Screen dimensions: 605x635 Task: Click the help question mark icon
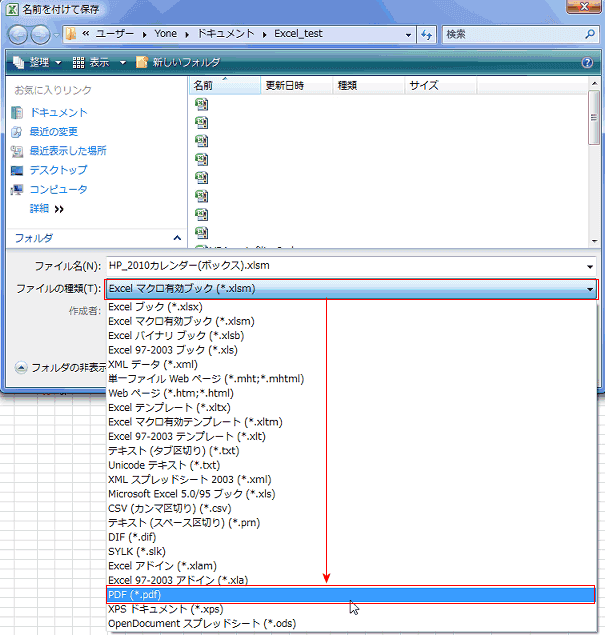[587, 63]
